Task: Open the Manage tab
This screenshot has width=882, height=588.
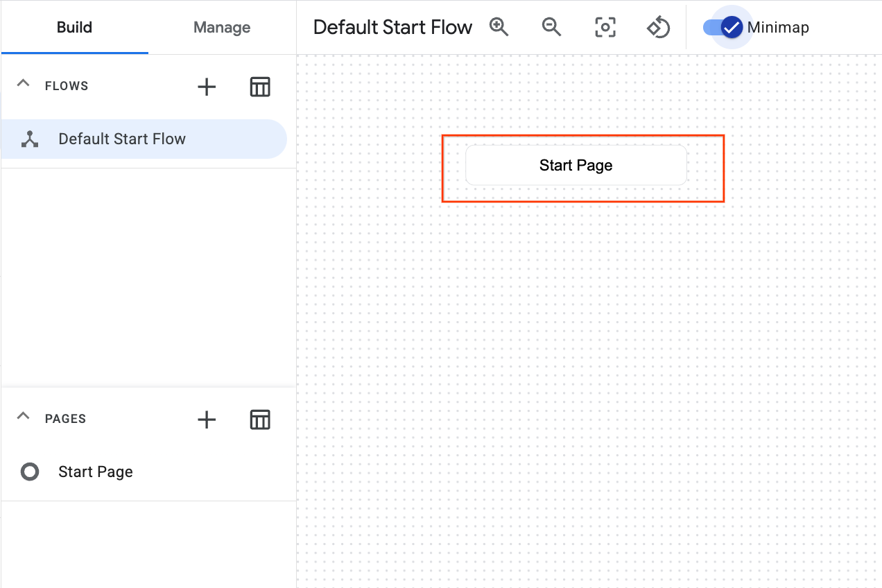Action: pos(222,28)
